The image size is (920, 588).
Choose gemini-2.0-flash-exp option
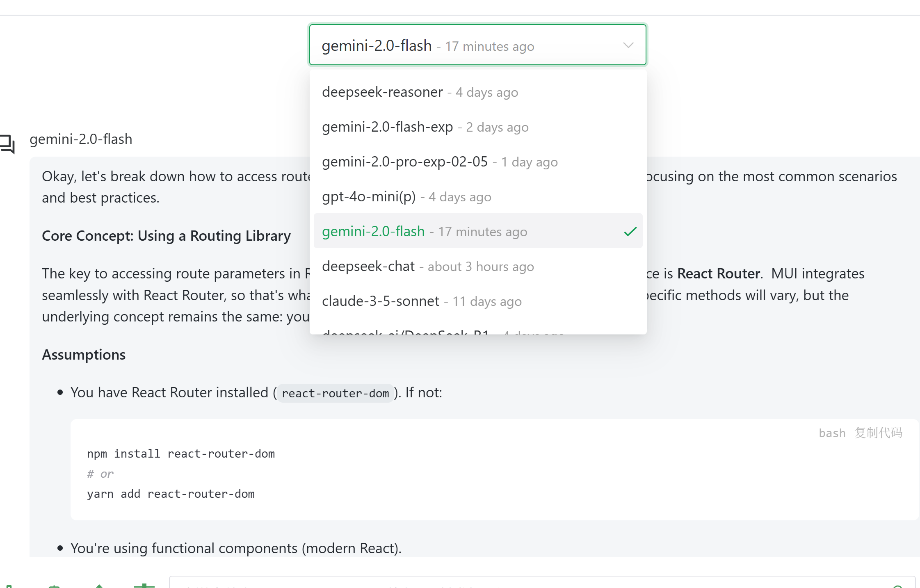click(x=478, y=127)
